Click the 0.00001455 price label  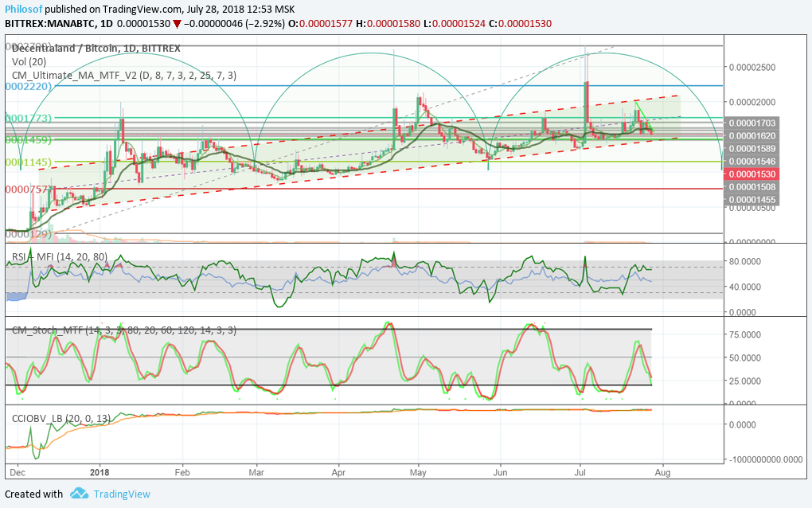click(x=751, y=199)
